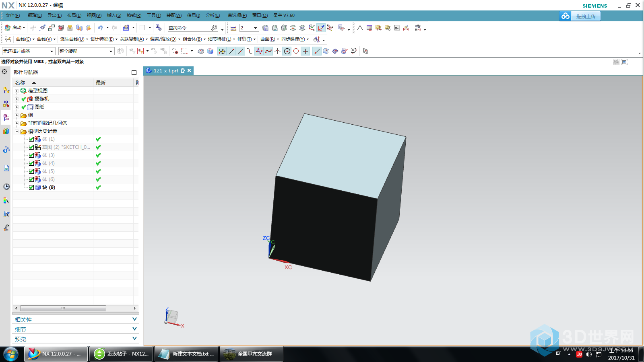Toggle the Enable Snap Point button

222,51
